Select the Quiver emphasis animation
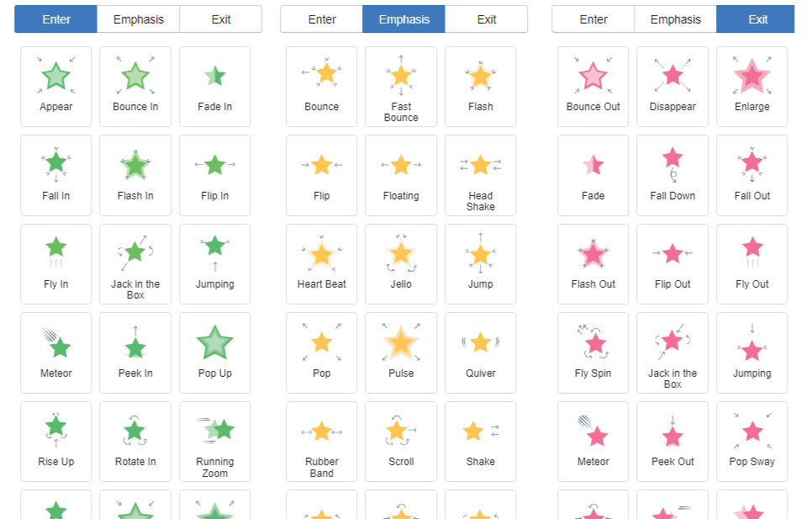 coord(480,352)
